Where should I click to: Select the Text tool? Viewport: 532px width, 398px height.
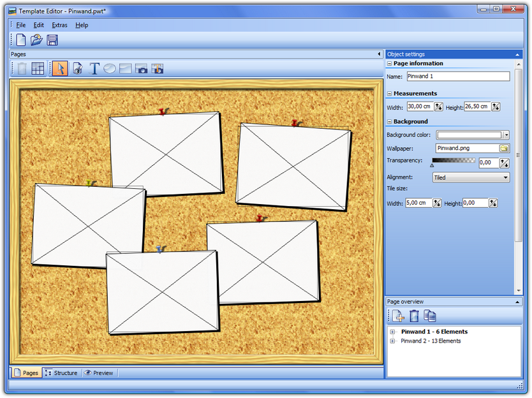(94, 68)
